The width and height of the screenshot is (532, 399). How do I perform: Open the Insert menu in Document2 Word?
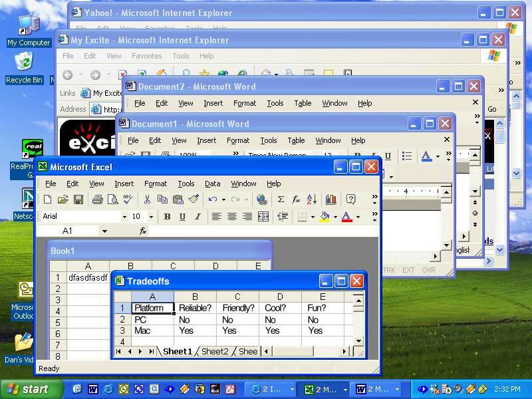(213, 103)
